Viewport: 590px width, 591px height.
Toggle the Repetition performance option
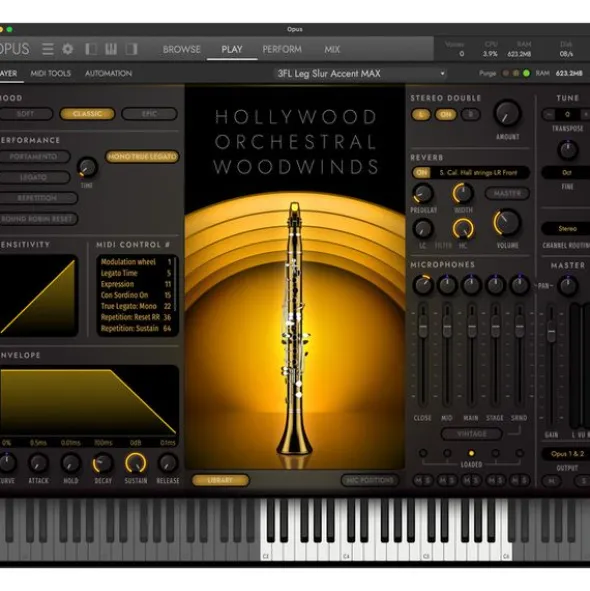[38, 198]
